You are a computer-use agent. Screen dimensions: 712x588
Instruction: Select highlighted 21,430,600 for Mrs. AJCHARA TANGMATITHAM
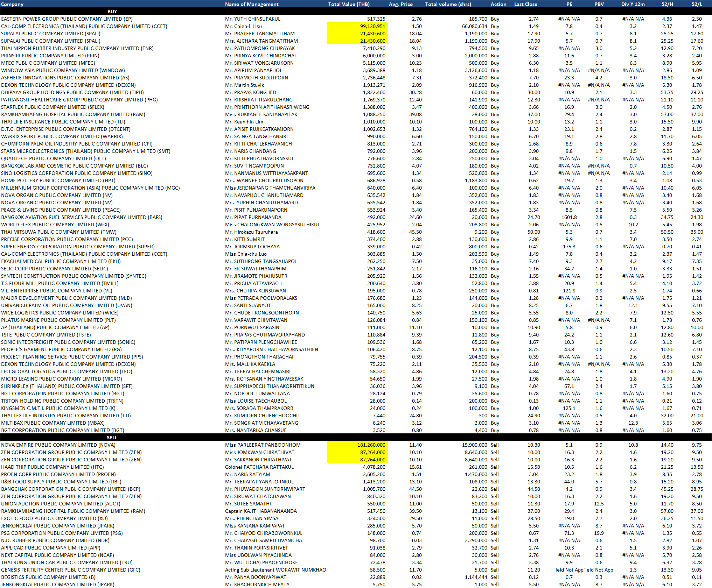point(357,41)
